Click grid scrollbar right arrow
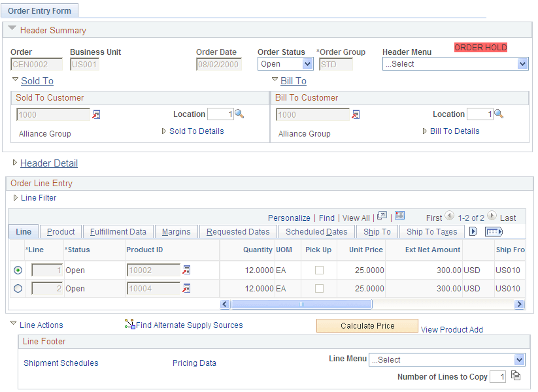The image size is (538, 392). [520, 304]
